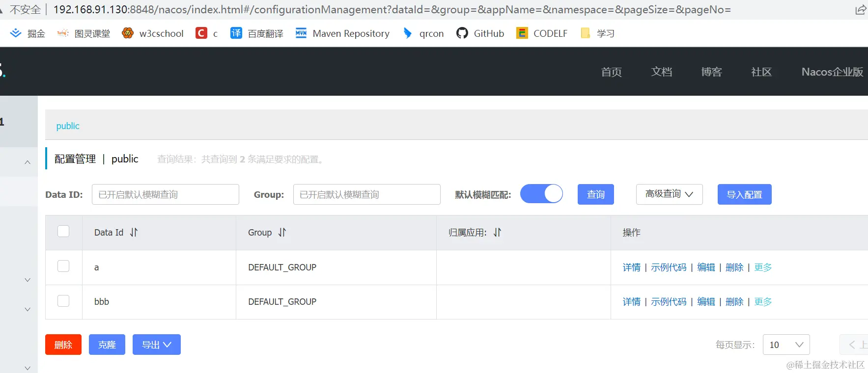Go to 首页 in the top navigation
This screenshot has height=373, width=868.
tap(612, 72)
